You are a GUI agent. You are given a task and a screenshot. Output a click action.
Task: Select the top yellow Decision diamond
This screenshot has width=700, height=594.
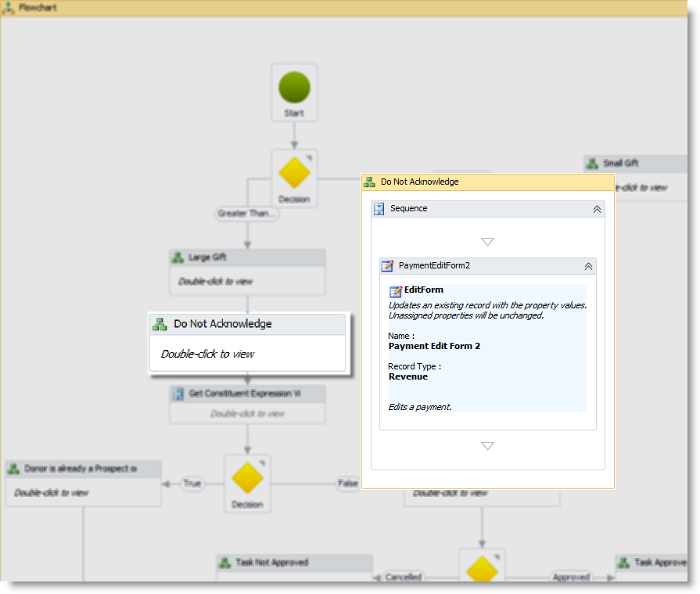pyautogui.click(x=294, y=173)
